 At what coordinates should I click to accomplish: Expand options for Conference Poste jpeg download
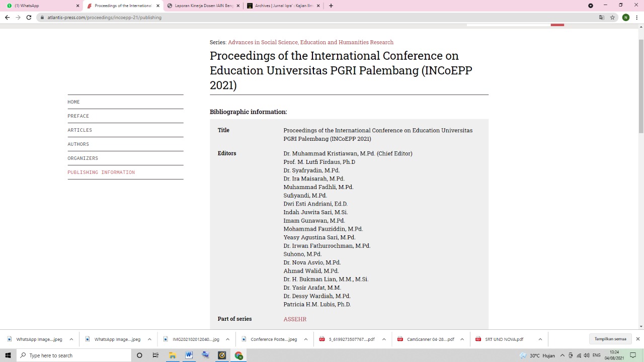[305, 339]
